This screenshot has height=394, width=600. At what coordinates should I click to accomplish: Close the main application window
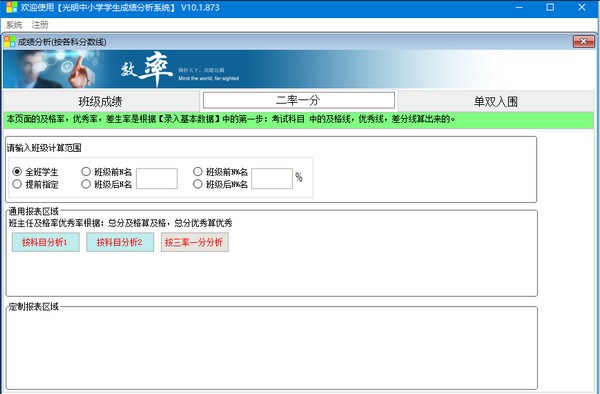pyautogui.click(x=582, y=7)
